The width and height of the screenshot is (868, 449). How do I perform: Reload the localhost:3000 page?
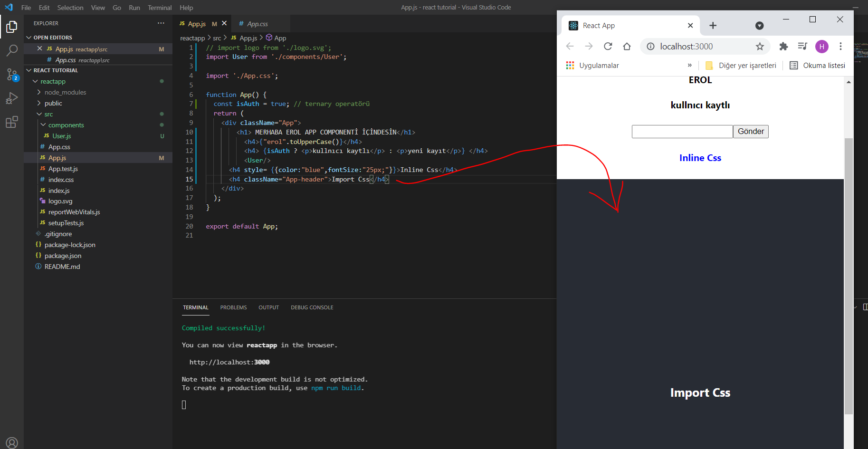(608, 46)
